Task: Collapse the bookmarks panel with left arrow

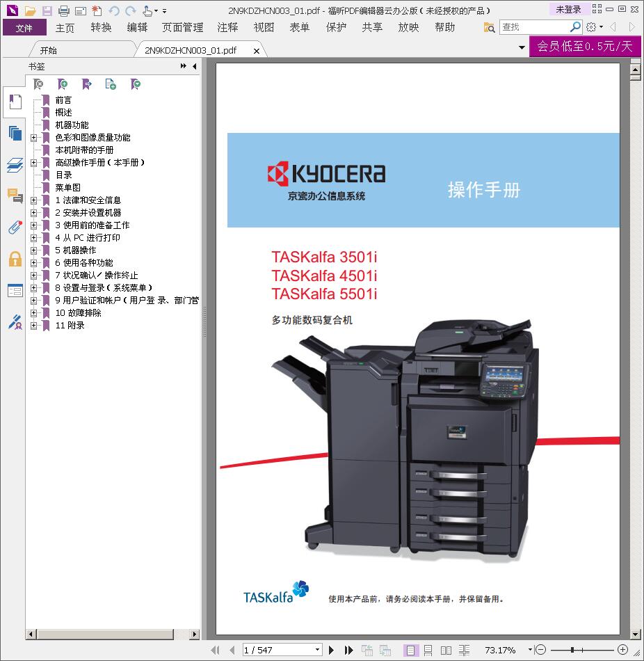Action: point(194,66)
